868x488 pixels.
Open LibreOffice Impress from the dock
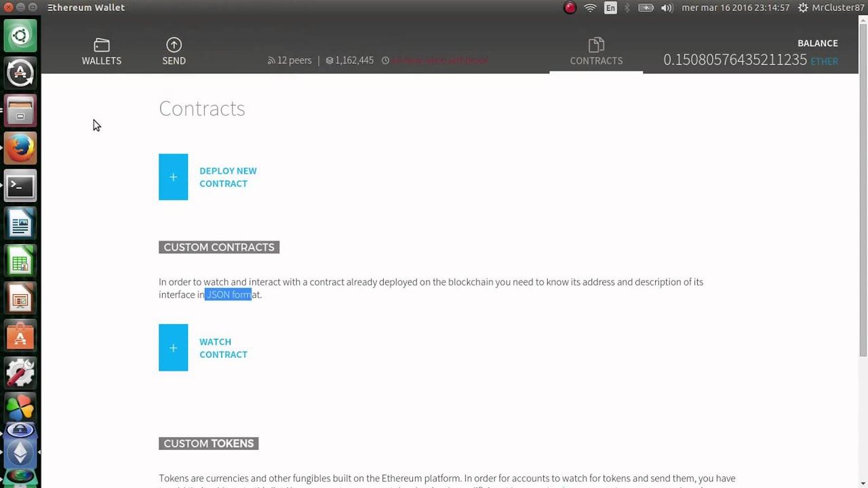click(x=20, y=298)
